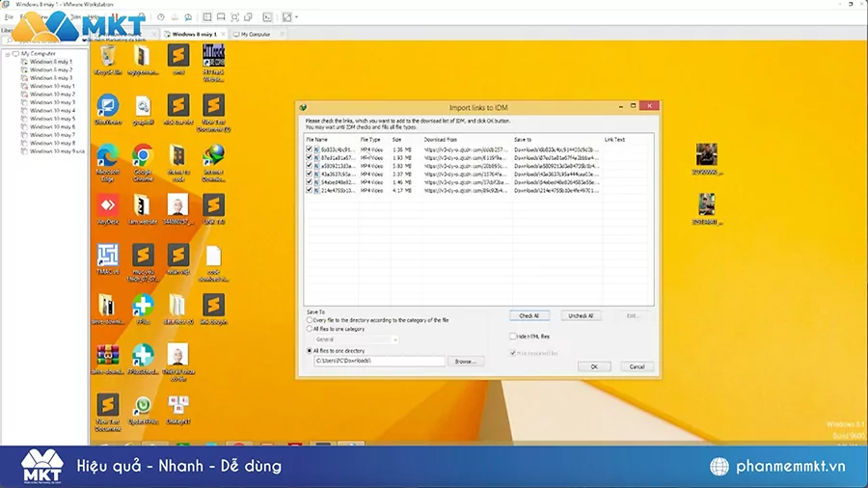Screen dimensions: 868x488
Task: Select 'All files to one category' option
Action: point(310,329)
